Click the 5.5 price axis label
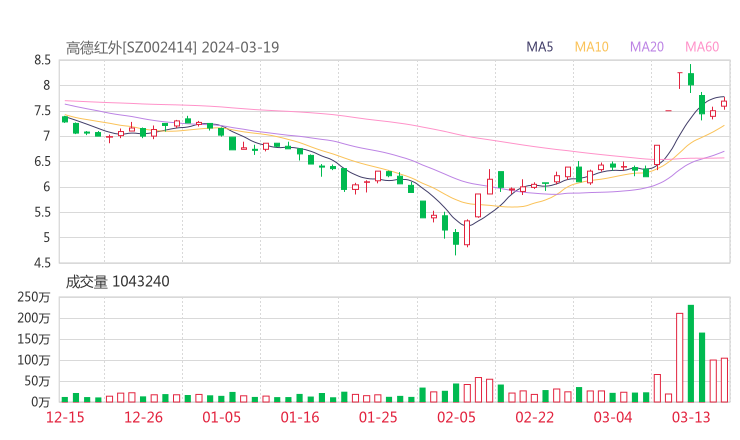Image resolution: width=740 pixels, height=440 pixels. click(x=42, y=212)
